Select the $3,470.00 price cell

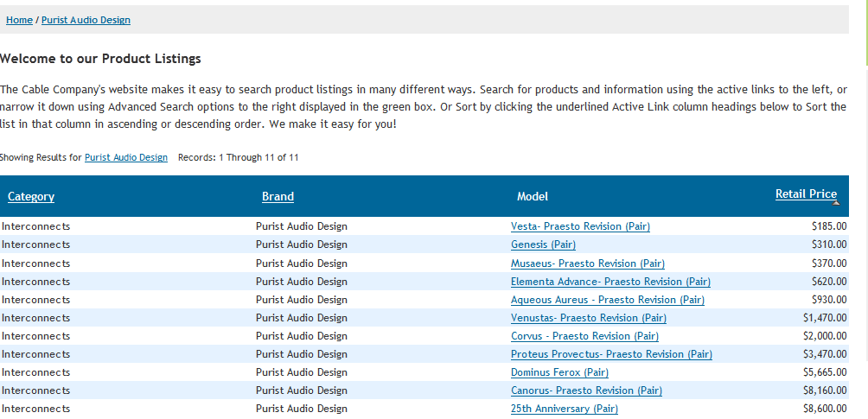click(825, 354)
